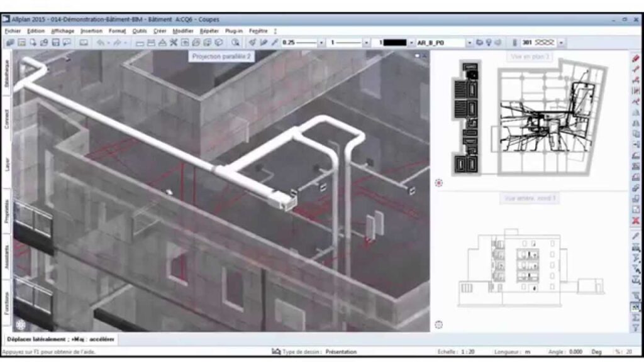This screenshot has height=362, width=644.
Task: Open the line type 1 dropdown
Action: pyautogui.click(x=367, y=43)
